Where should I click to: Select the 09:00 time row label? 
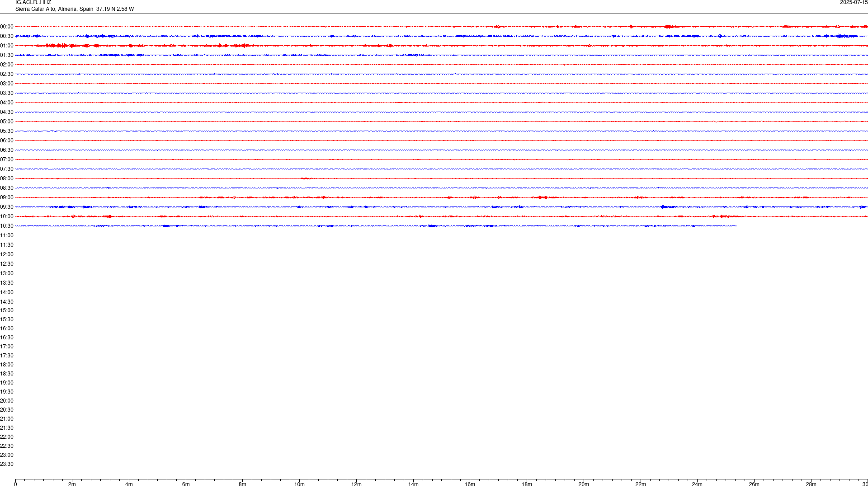7,197
